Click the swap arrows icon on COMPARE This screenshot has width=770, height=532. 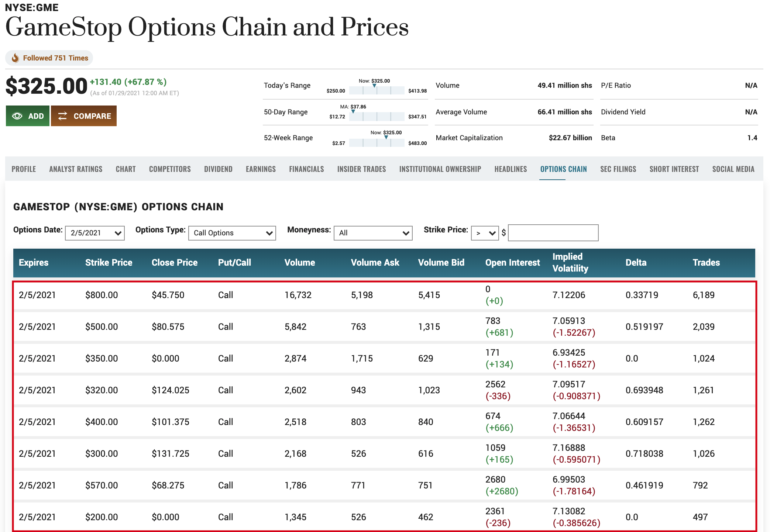[x=63, y=116]
